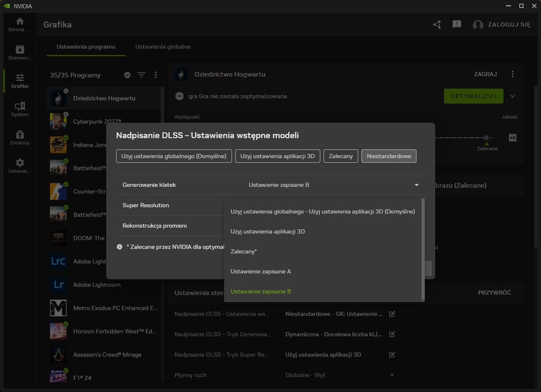Click Dynamiczna - Docelowa liczba kl. value
This screenshot has height=392, width=541.
(x=334, y=334)
